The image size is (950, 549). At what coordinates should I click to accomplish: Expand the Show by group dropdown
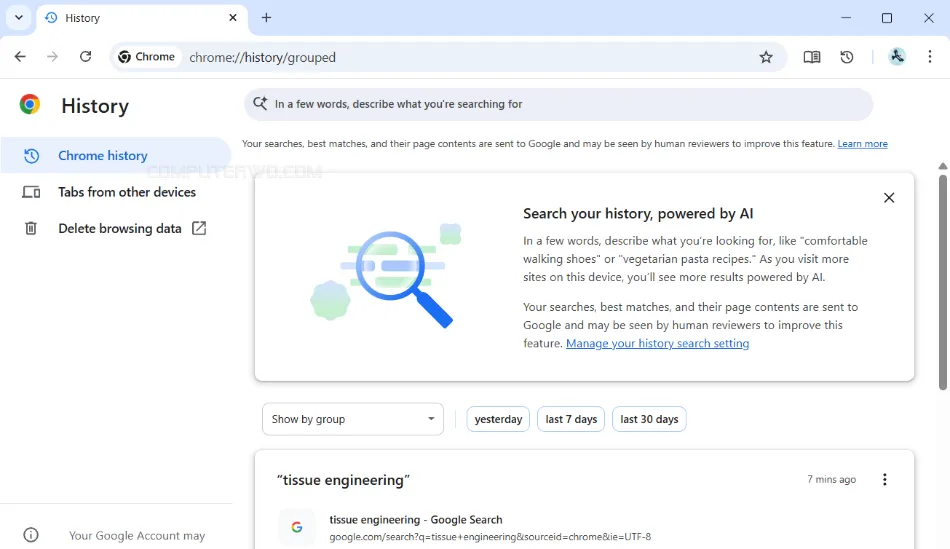[353, 419]
